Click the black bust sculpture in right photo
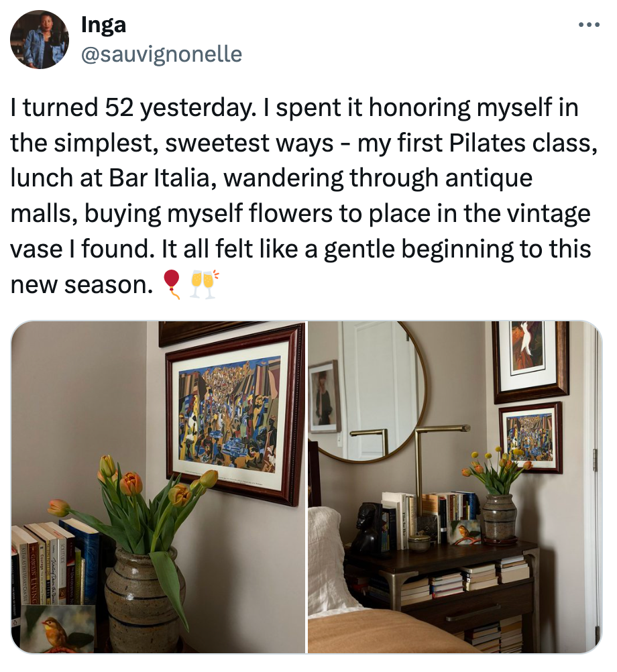 368,526
